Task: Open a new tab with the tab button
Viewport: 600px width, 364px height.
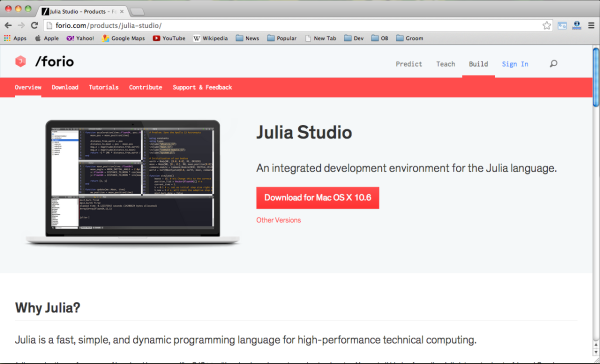Action: tap(137, 12)
